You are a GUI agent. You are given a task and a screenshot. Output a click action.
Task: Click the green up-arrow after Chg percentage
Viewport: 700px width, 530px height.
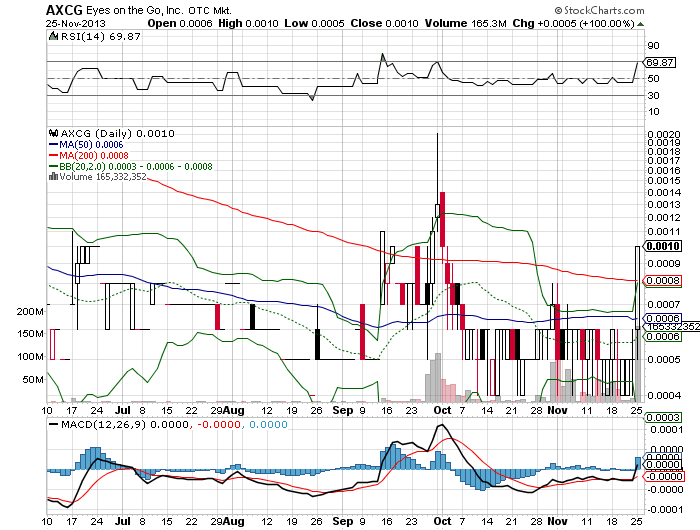[641, 24]
